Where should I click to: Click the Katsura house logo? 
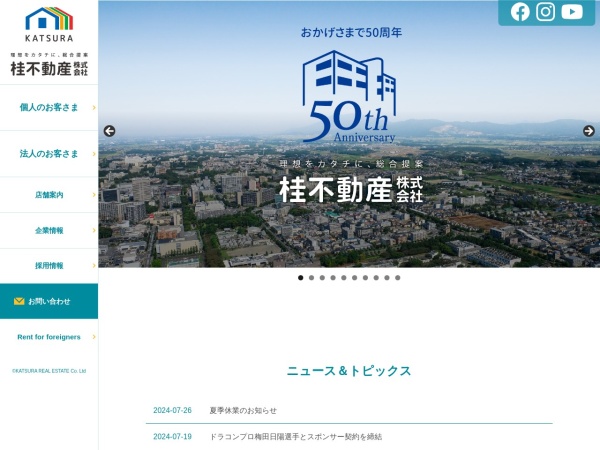49,24
